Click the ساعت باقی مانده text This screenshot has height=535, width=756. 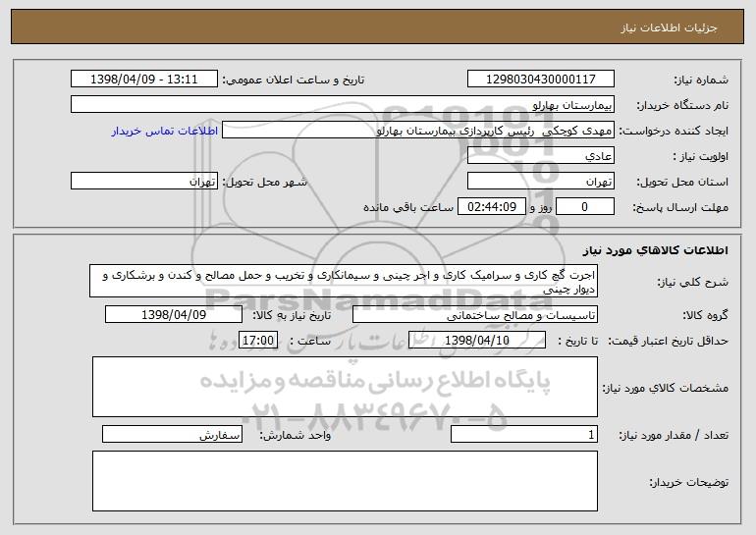click(407, 207)
